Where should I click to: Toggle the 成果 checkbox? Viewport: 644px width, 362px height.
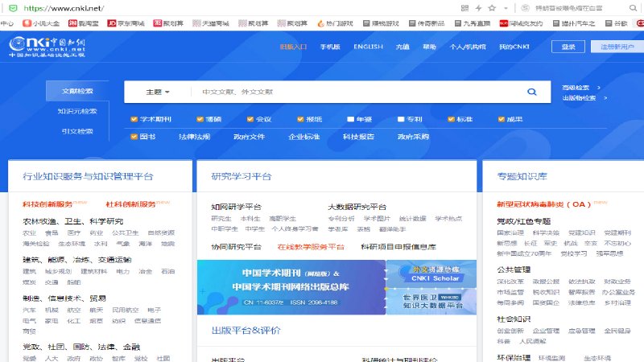point(501,119)
